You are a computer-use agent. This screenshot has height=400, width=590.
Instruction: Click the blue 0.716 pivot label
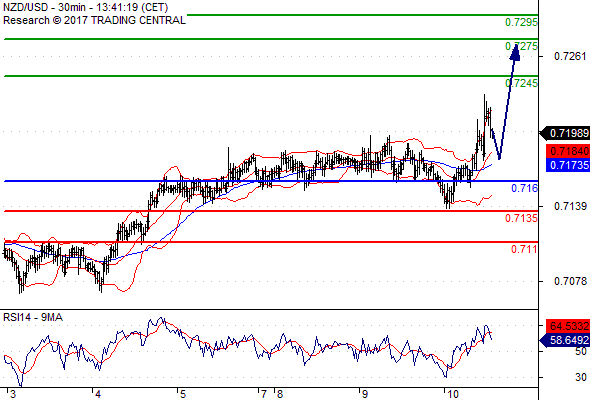[524, 188]
